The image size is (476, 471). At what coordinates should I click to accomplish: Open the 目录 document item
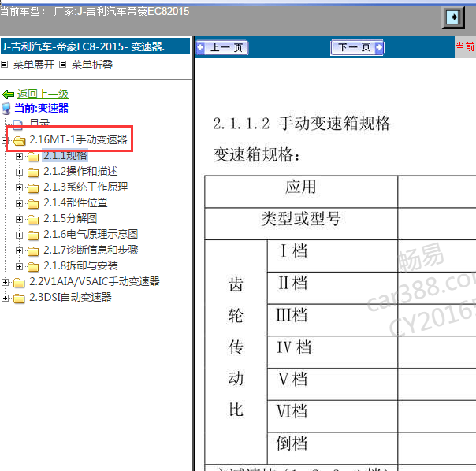[x=39, y=123]
